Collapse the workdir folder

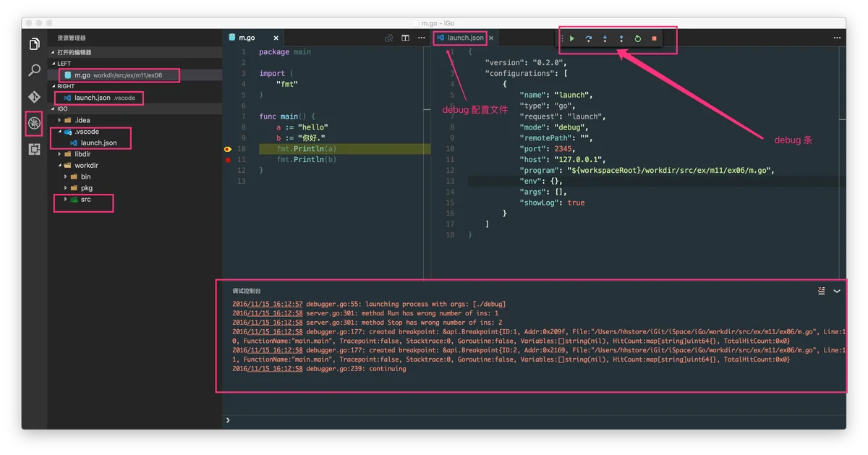tap(59, 165)
